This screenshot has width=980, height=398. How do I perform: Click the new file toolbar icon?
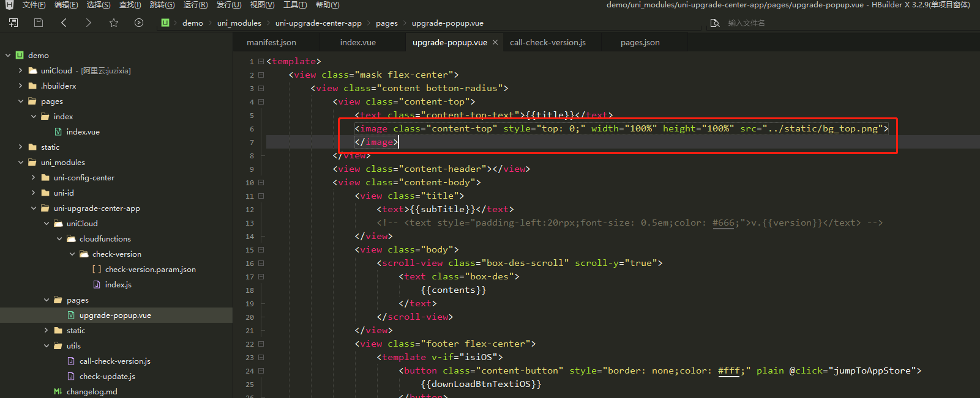pyautogui.click(x=13, y=23)
